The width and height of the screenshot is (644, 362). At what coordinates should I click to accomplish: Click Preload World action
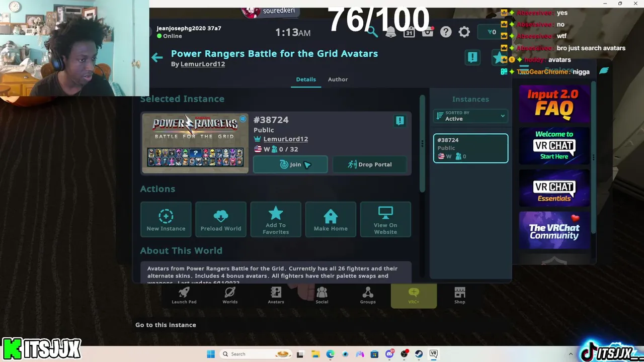pyautogui.click(x=221, y=219)
